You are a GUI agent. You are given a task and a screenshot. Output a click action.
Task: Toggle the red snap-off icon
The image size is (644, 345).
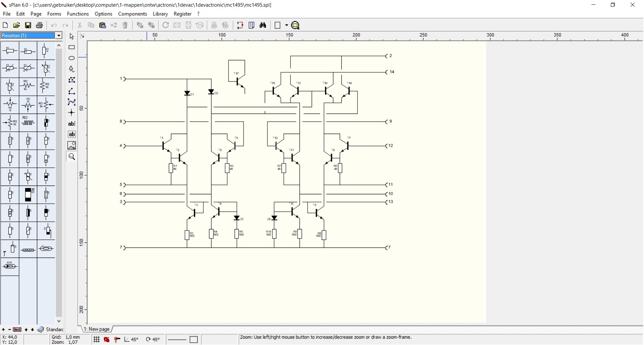pyautogui.click(x=107, y=339)
